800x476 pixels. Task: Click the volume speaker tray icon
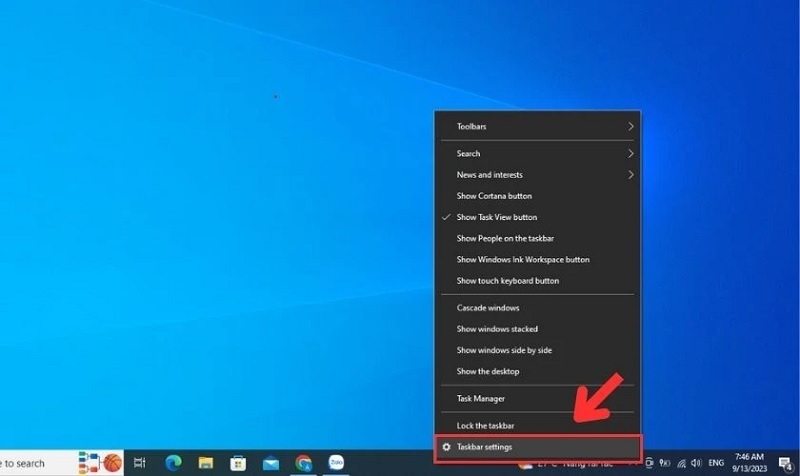tap(694, 463)
